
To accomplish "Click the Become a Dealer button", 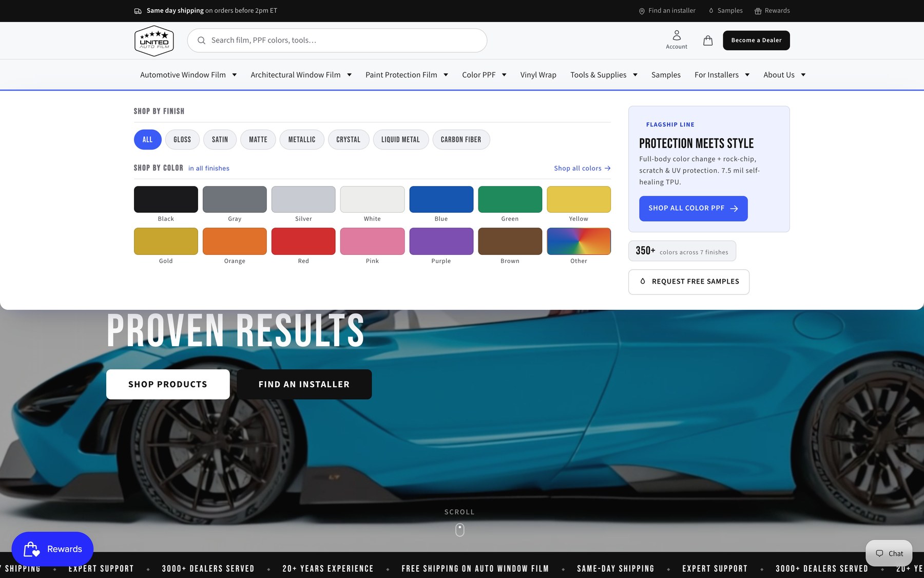I will coord(756,41).
